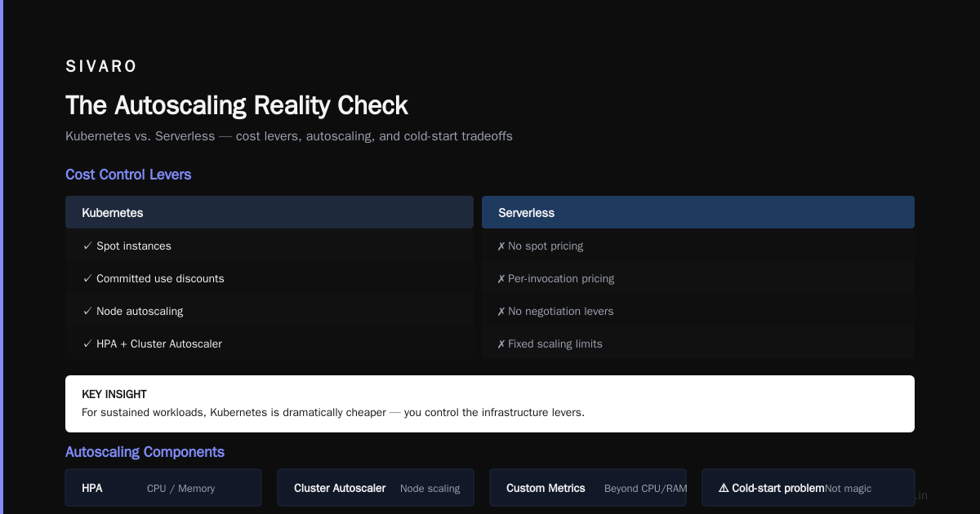Screen dimensions: 980x514
Task: Click the SIVARO brand logo text
Action: point(101,66)
